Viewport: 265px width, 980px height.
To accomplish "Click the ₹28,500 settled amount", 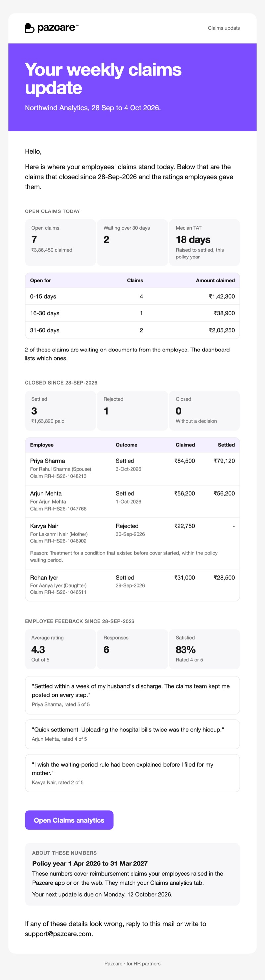I will 224,578.
